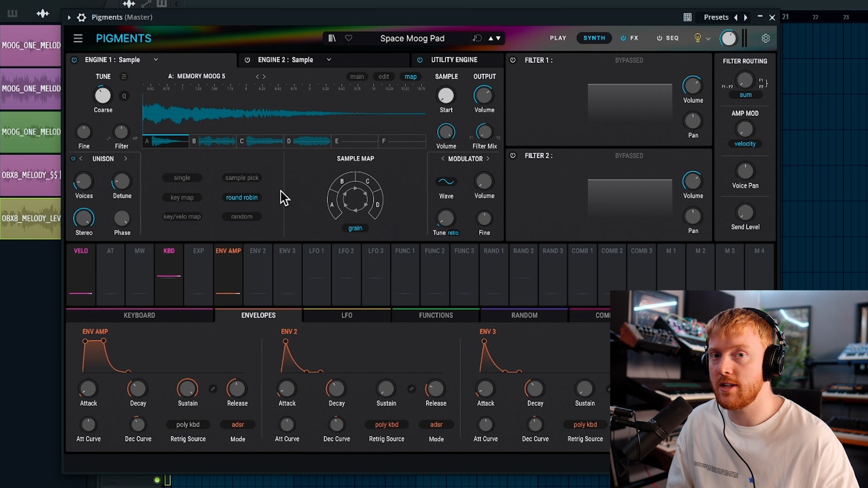This screenshot has height=488, width=868.
Task: Click the keyboard grid icon near Presets
Action: (x=688, y=17)
